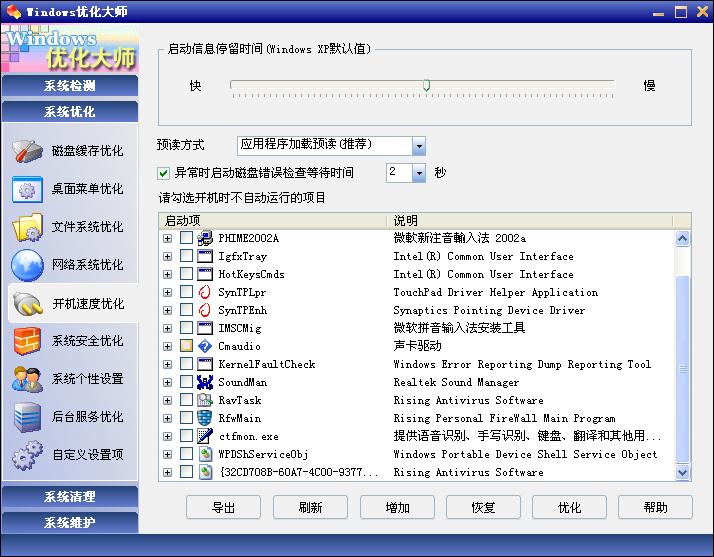Switch to 系统维护 section

point(70,522)
